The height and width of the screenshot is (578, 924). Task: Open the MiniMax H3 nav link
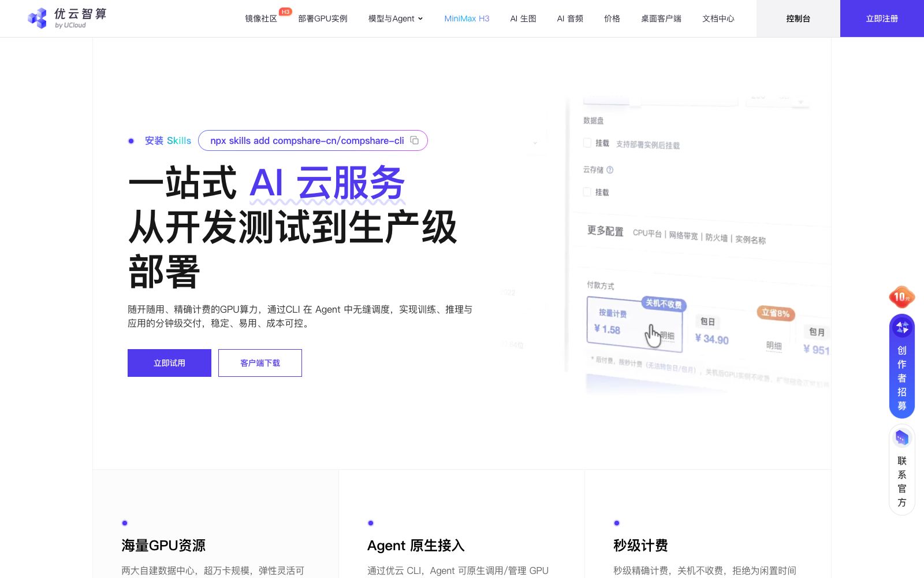[x=467, y=18]
